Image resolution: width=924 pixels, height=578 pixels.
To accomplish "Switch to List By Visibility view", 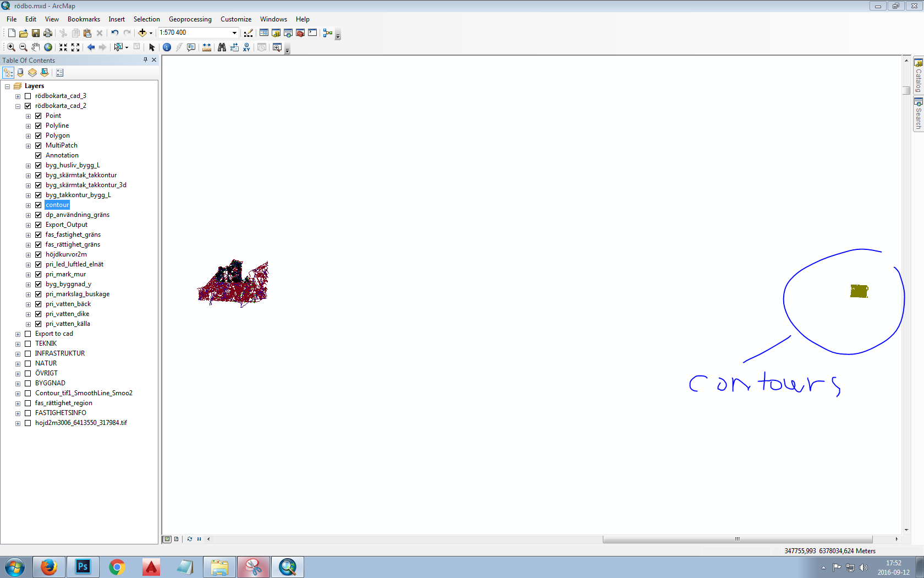I will (32, 73).
